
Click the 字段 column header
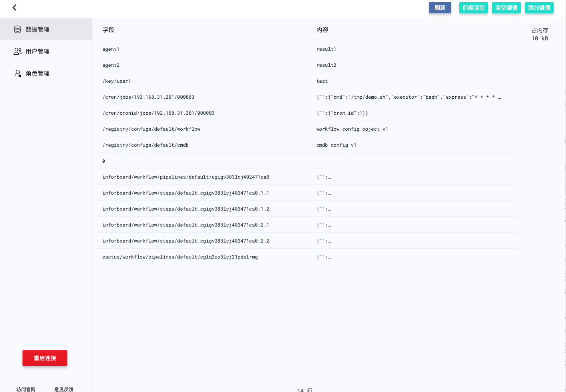point(108,30)
